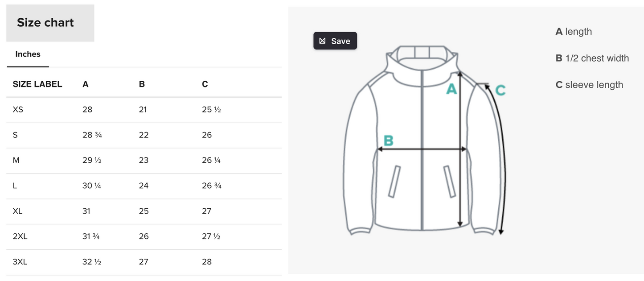The height and width of the screenshot is (281, 644).
Task: Click the column B header
Action: [x=142, y=84]
